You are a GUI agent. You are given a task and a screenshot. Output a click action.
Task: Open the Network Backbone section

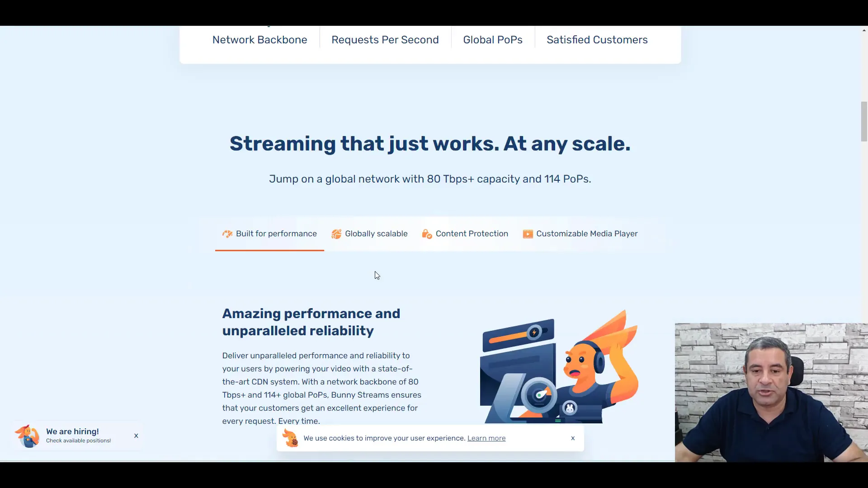coord(259,39)
